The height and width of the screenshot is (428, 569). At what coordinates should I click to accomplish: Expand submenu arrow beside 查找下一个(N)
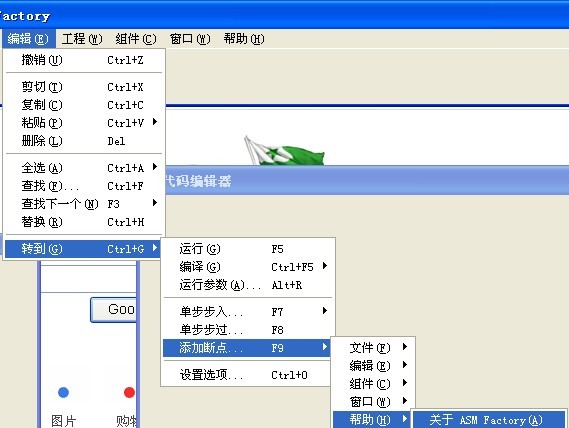click(x=155, y=203)
